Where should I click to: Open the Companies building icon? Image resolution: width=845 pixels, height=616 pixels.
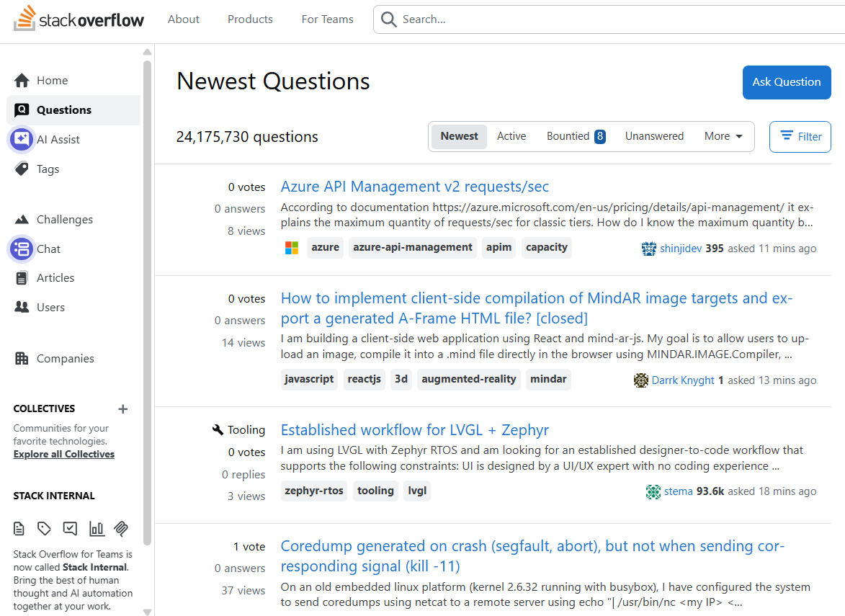[22, 359]
